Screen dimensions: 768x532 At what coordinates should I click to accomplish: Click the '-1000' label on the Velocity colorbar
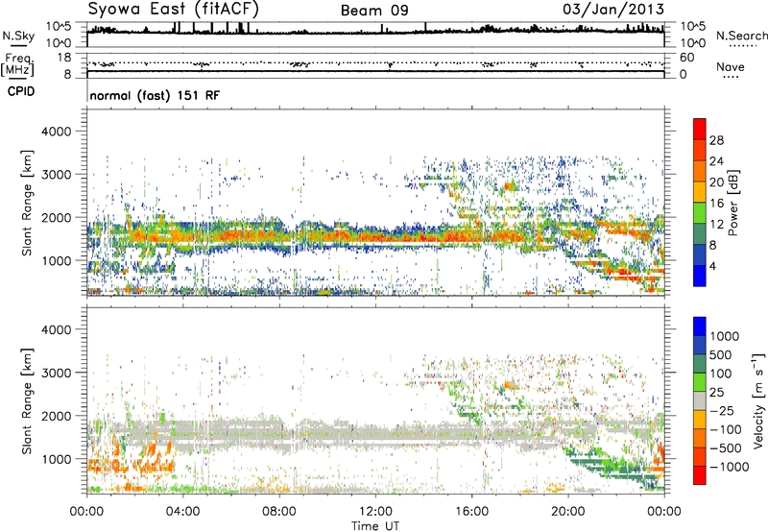coord(729,467)
